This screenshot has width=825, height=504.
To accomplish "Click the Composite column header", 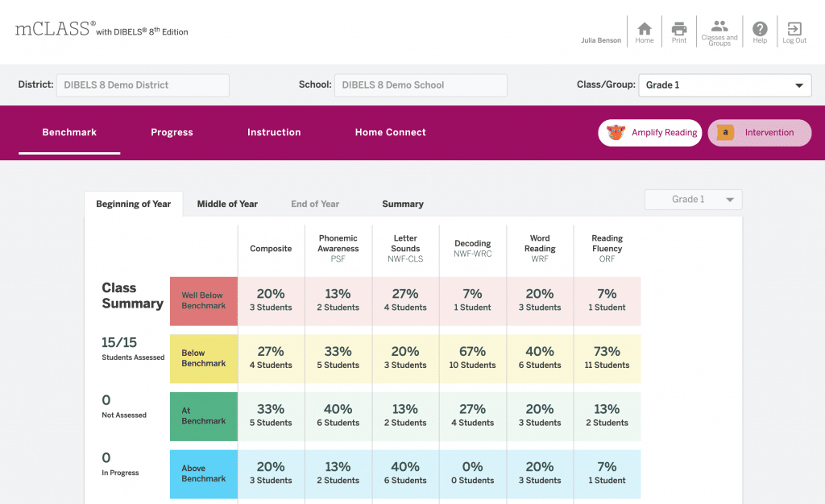I will coord(271,249).
